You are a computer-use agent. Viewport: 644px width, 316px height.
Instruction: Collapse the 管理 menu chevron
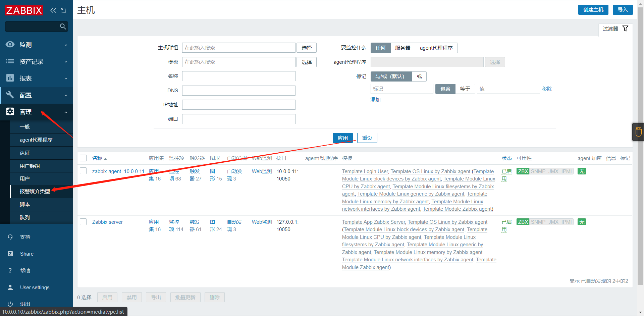[66, 112]
